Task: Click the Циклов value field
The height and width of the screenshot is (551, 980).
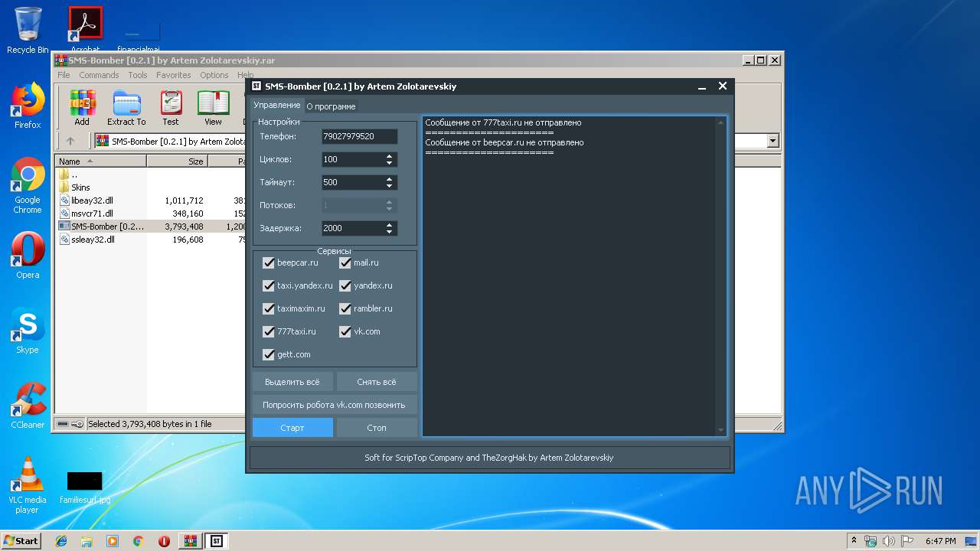Action: pyautogui.click(x=352, y=159)
